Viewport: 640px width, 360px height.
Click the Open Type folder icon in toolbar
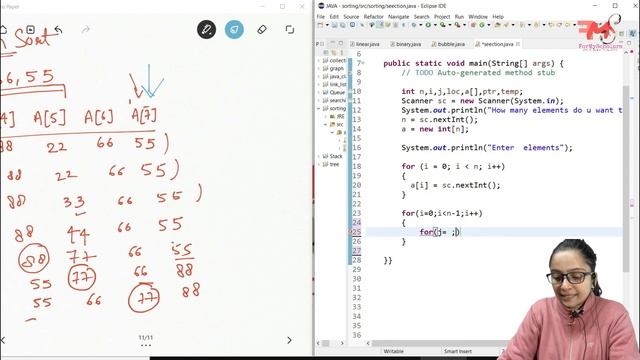pyautogui.click(x=498, y=25)
